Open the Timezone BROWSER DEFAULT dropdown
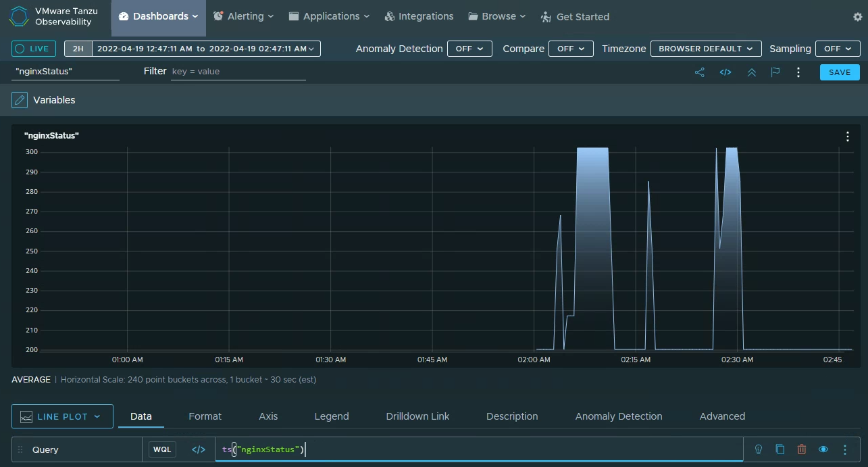The height and width of the screenshot is (467, 868). tap(706, 49)
